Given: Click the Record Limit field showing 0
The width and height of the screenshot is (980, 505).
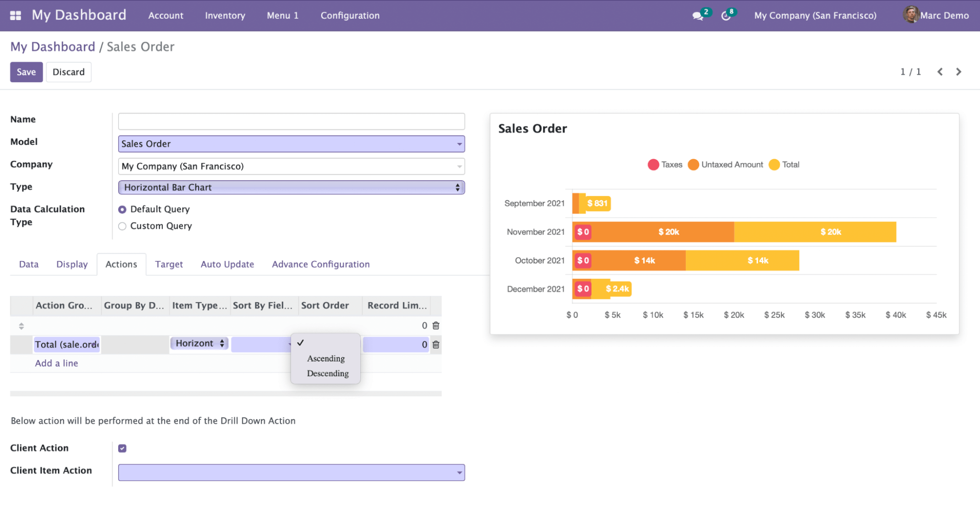Looking at the screenshot, I should tap(396, 345).
